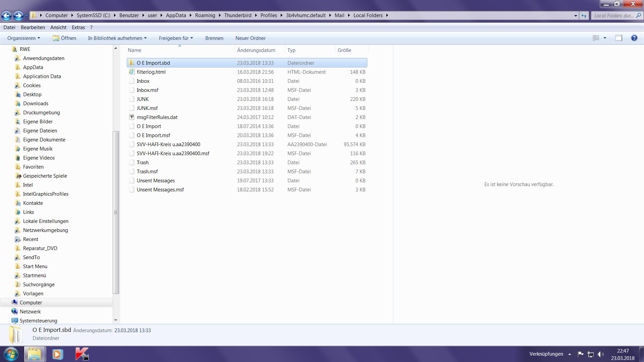Viewport: 644px width, 362px height.
Task: Click the Neuer Ordner button
Action: (x=250, y=38)
